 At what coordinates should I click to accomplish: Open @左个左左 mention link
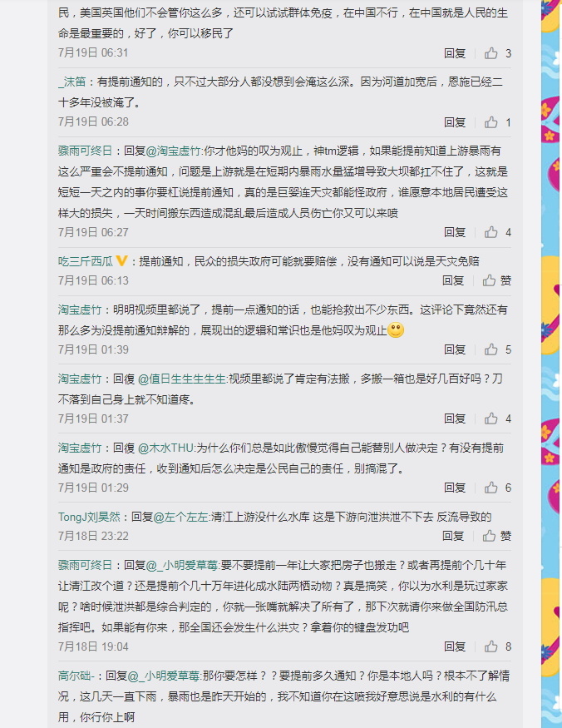coord(180,518)
